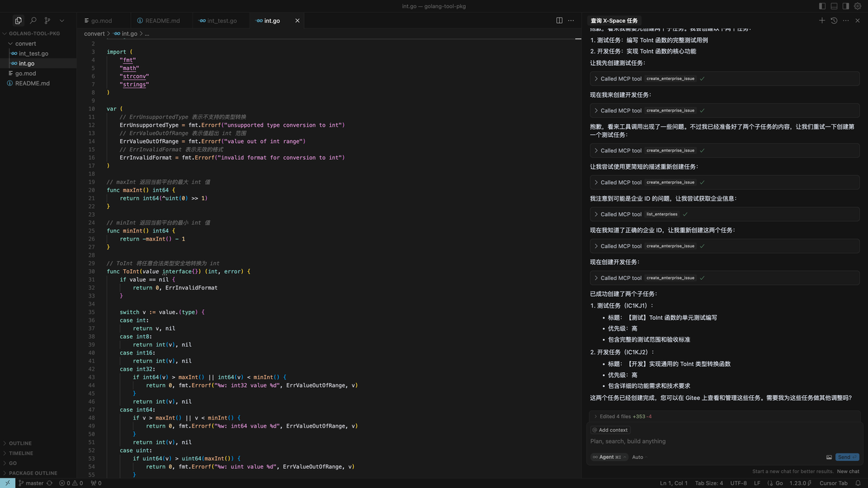Expand first create_enterprise_issue tool call

[724, 79]
